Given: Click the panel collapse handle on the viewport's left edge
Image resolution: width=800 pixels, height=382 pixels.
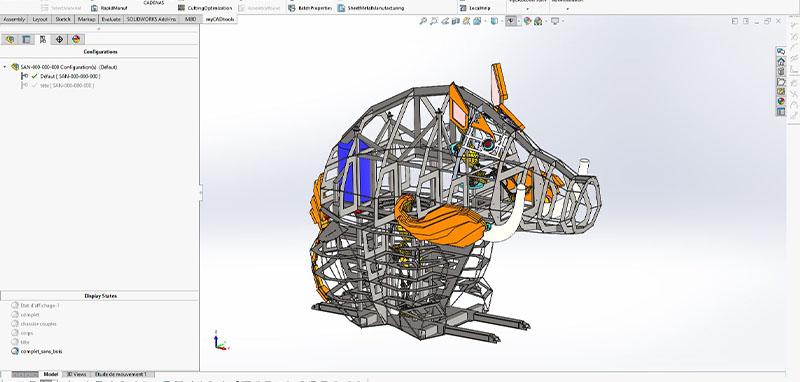Looking at the screenshot, I should tap(201, 192).
